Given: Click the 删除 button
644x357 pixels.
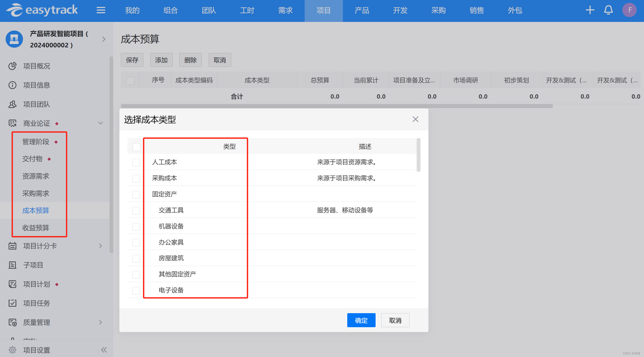Looking at the screenshot, I should [x=190, y=60].
